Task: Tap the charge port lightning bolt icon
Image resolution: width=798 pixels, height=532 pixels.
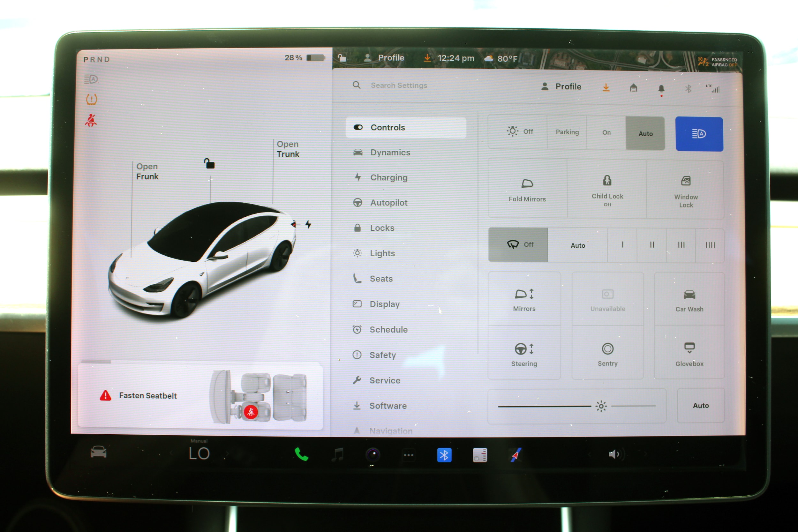Action: [308, 224]
